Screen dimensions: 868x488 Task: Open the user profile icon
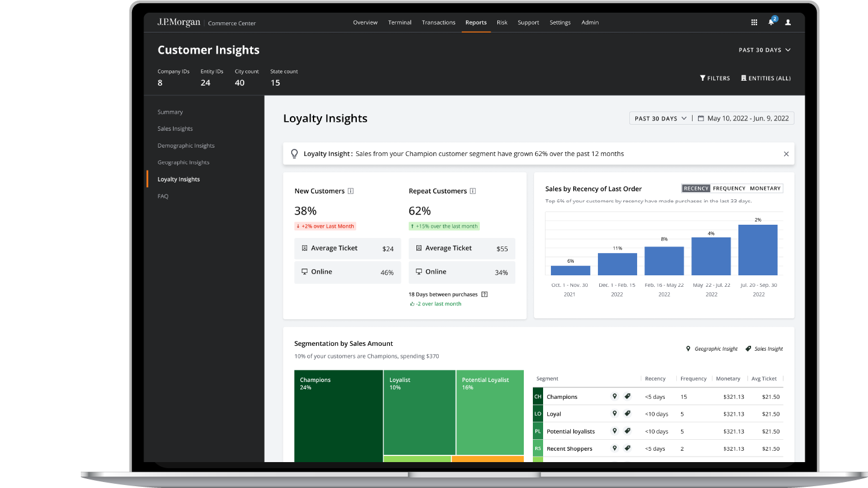[x=788, y=22]
